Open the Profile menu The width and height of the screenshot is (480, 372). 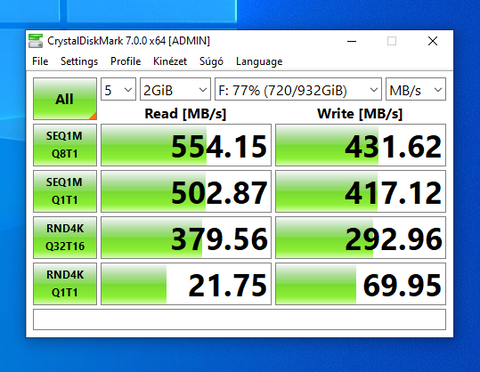coord(125,61)
